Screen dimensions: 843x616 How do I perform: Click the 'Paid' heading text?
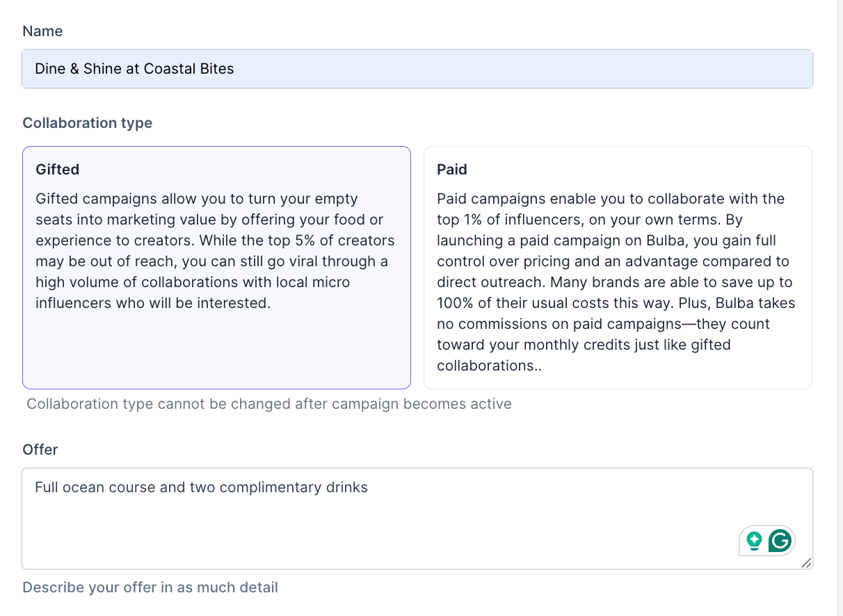(452, 170)
